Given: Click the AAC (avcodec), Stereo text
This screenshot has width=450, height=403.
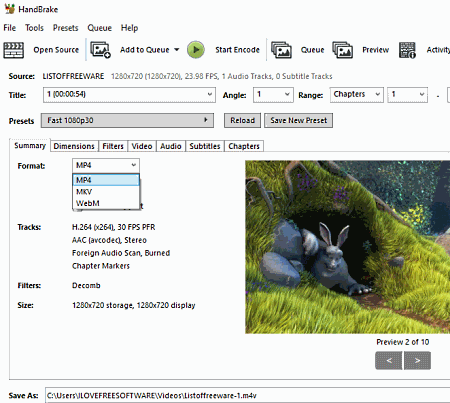Looking at the screenshot, I should click(109, 240).
